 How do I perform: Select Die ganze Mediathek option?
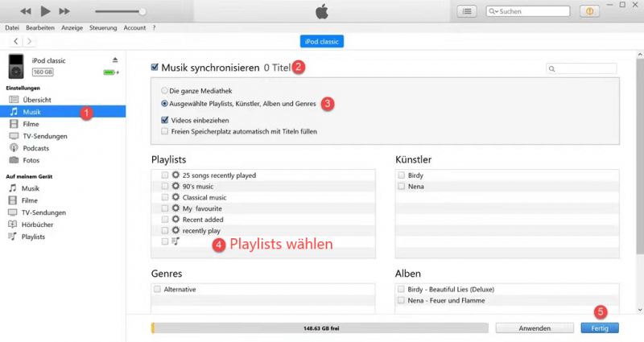165,91
